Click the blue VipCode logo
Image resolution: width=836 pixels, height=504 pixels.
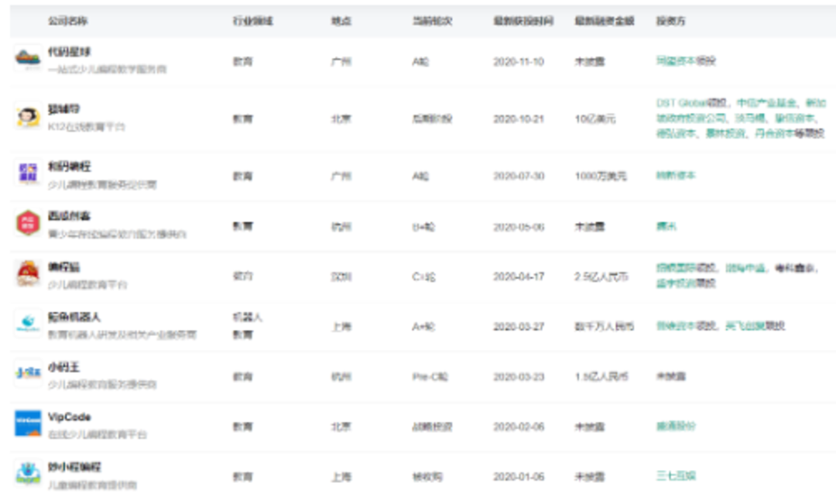(28, 423)
